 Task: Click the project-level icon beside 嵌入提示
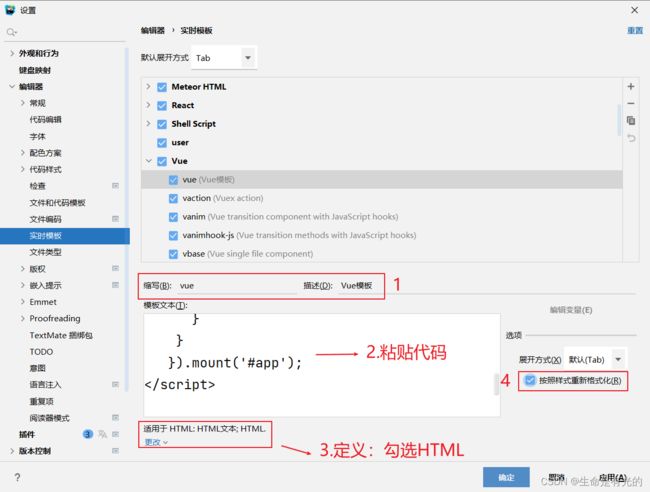click(115, 285)
